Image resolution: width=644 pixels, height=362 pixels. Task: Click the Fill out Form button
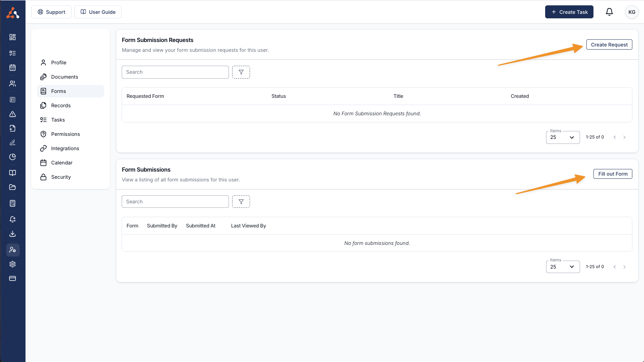pyautogui.click(x=613, y=174)
